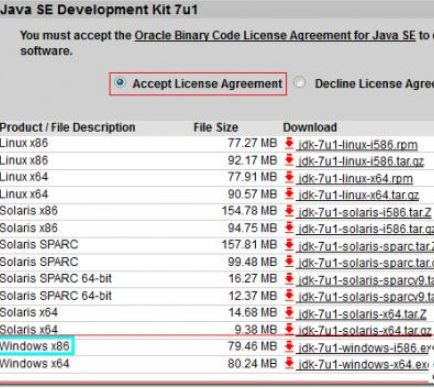The image size is (434, 389).
Task: Click the 80.24 MB file size cell
Action: click(x=252, y=363)
